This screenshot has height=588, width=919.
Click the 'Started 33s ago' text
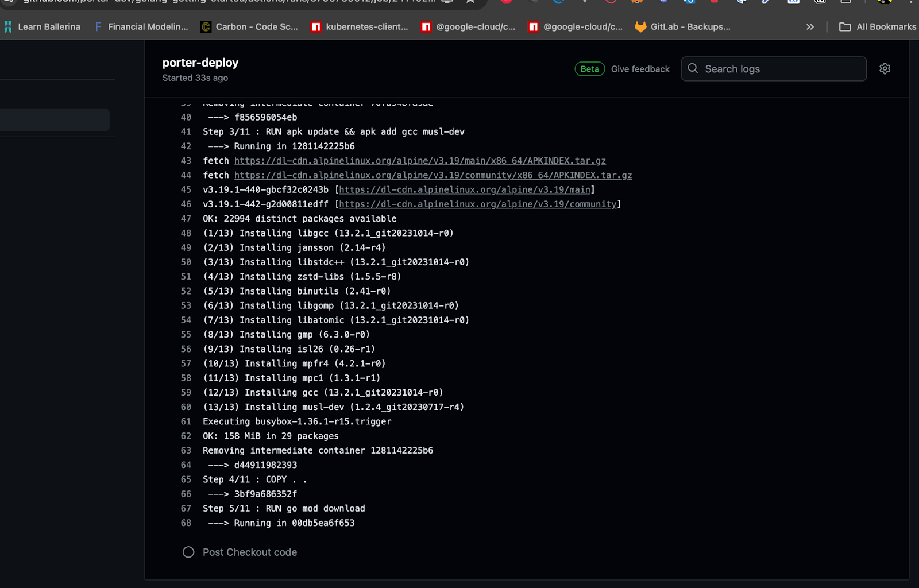195,78
